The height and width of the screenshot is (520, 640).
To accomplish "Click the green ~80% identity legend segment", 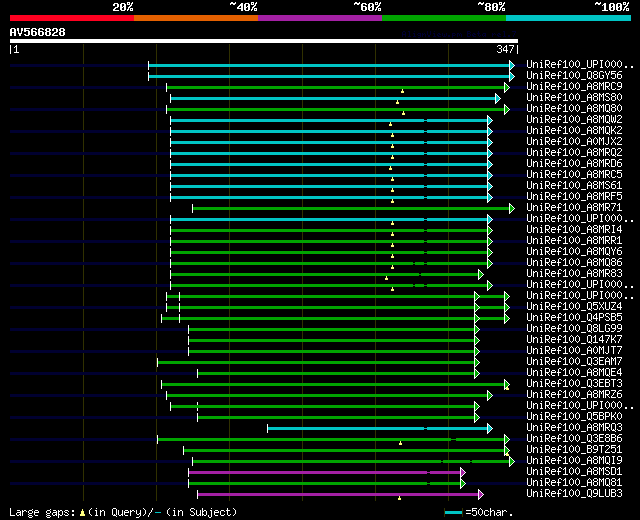I will click(444, 18).
